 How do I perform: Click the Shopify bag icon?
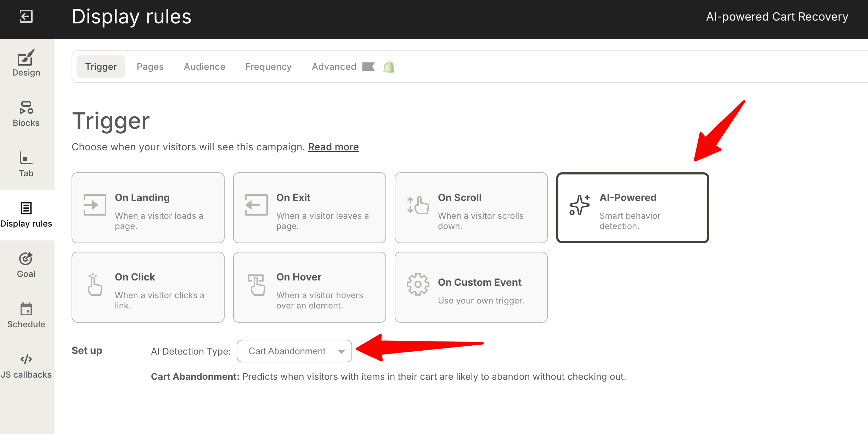coord(389,67)
